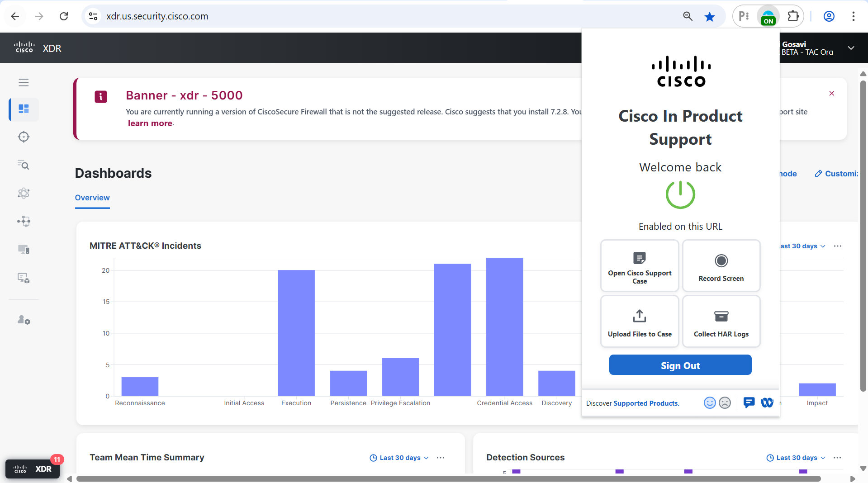Open Cisco Support Case tile
Screen dimensions: 868x483
tap(640, 266)
